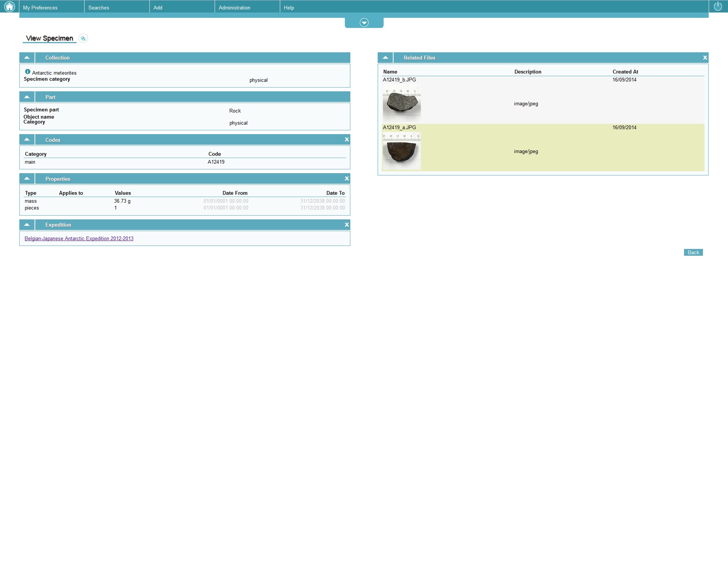This screenshot has width=728, height=585.
Task: Collapse the Properties panel arrow
Action: pos(27,179)
